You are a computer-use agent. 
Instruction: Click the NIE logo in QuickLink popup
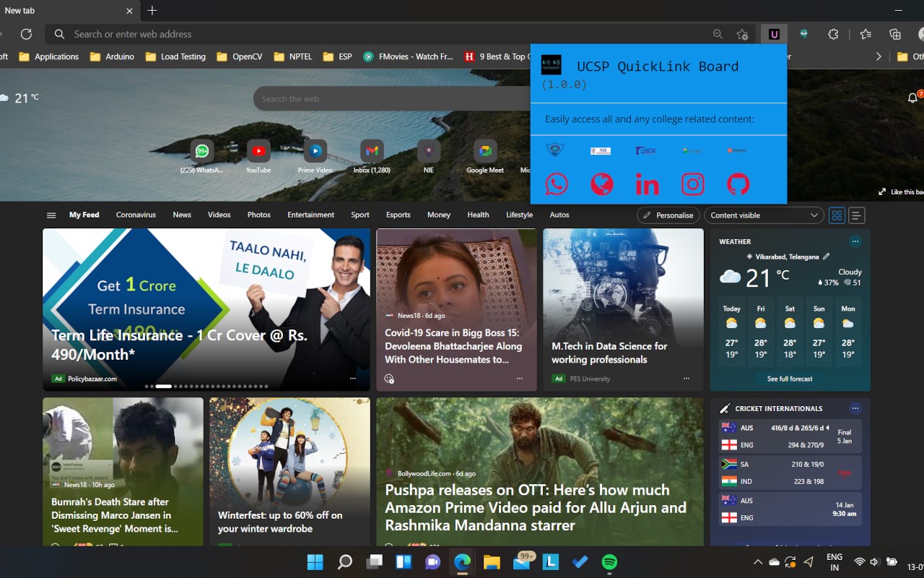[601, 151]
